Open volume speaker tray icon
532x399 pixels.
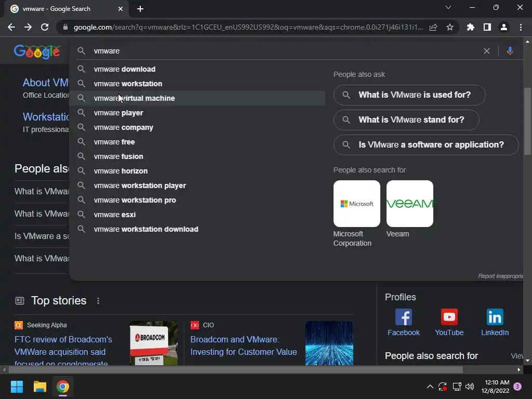point(470,387)
